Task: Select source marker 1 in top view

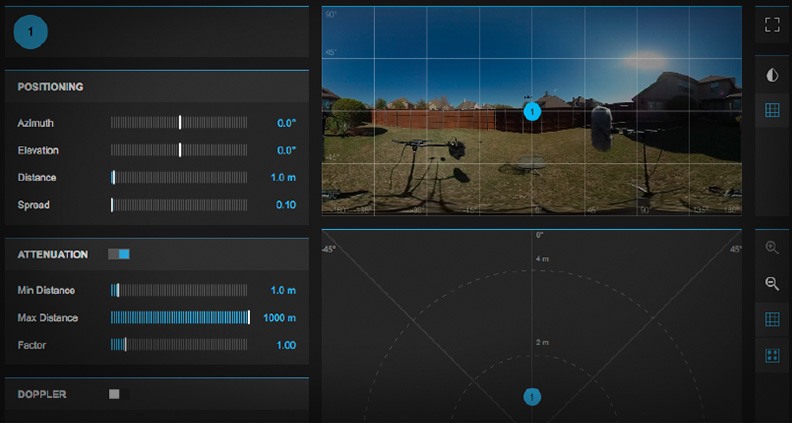Action: [x=532, y=397]
